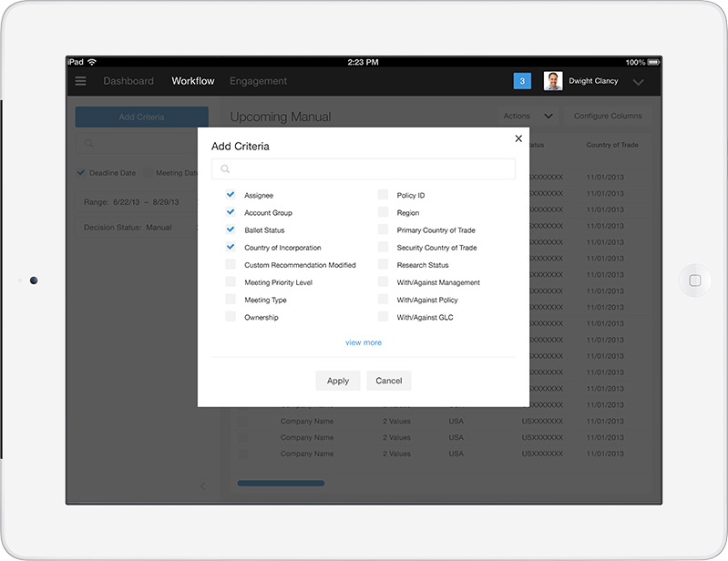The width and height of the screenshot is (728, 561).
Task: Collapse the left sidebar with chevron arrow
Action: 202,486
